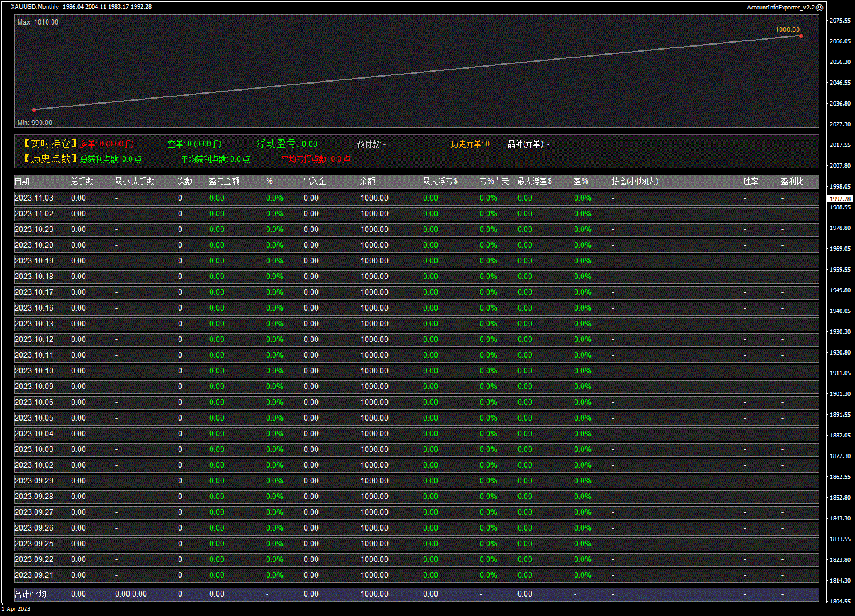Click the 浮动盈亏 floating profit label

[x=277, y=144]
